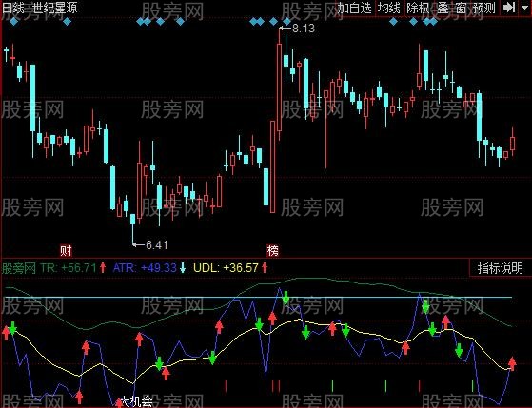Open the 日线 daily period selector
Image resolution: width=532 pixels, height=408 pixels.
[x=13, y=8]
